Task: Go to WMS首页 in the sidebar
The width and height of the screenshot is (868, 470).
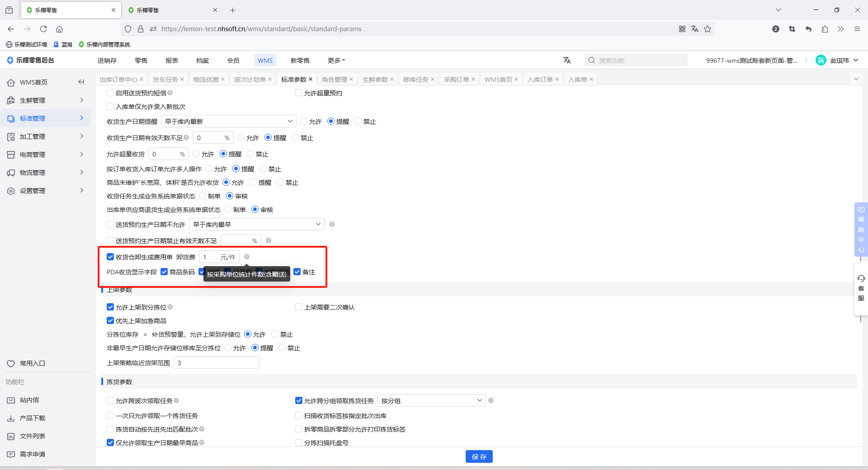Action: pos(33,82)
